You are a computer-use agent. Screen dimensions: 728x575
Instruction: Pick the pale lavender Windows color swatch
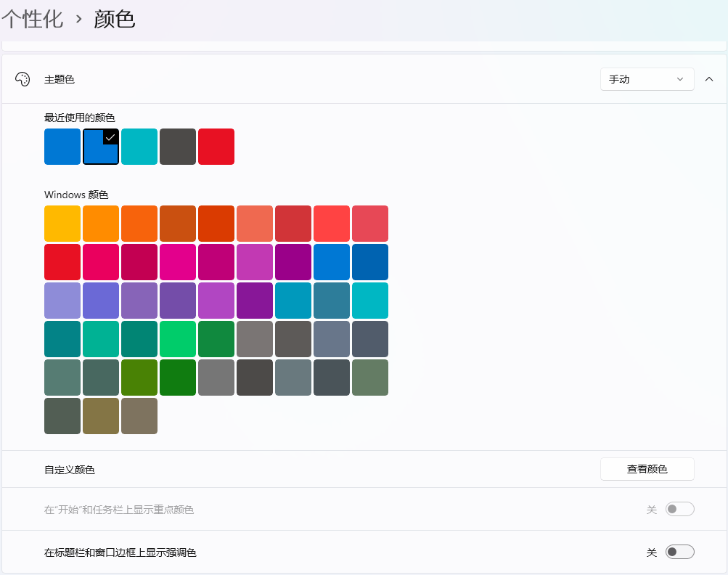[x=62, y=301]
